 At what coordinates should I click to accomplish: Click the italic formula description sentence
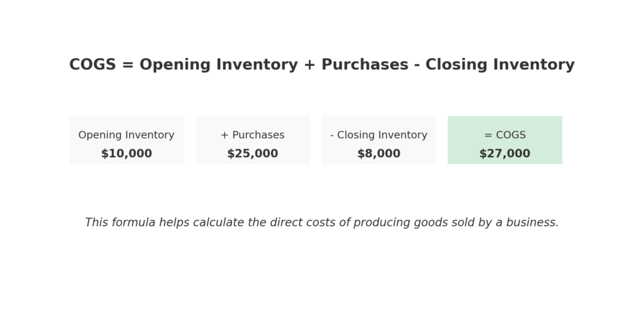coord(322,223)
